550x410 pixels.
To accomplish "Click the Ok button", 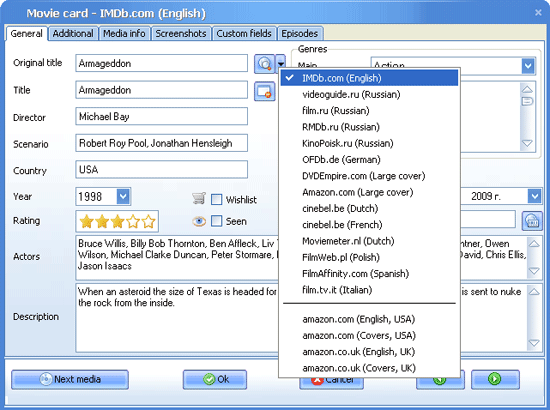I will tap(215, 379).
